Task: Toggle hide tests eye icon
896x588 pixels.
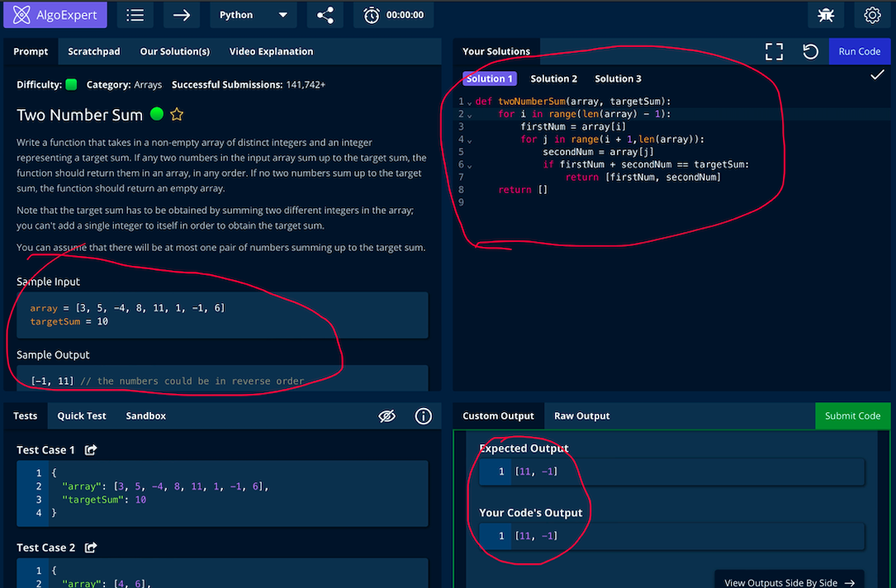Action: 386,416
